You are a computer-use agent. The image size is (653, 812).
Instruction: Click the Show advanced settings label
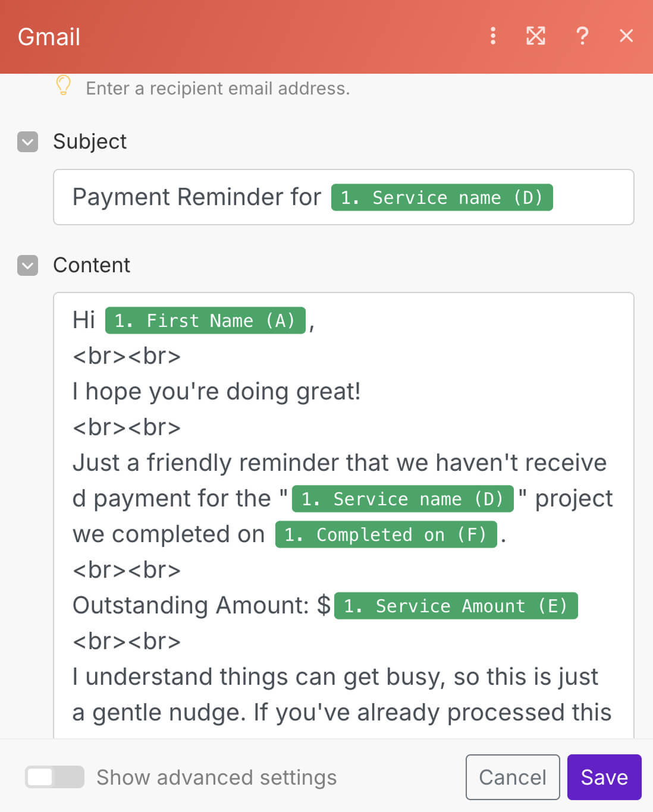point(216,778)
